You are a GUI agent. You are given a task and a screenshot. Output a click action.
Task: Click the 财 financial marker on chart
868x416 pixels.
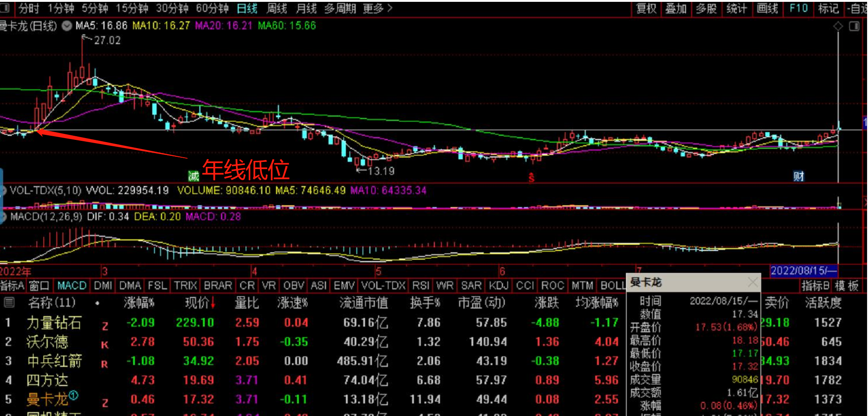[798, 176]
